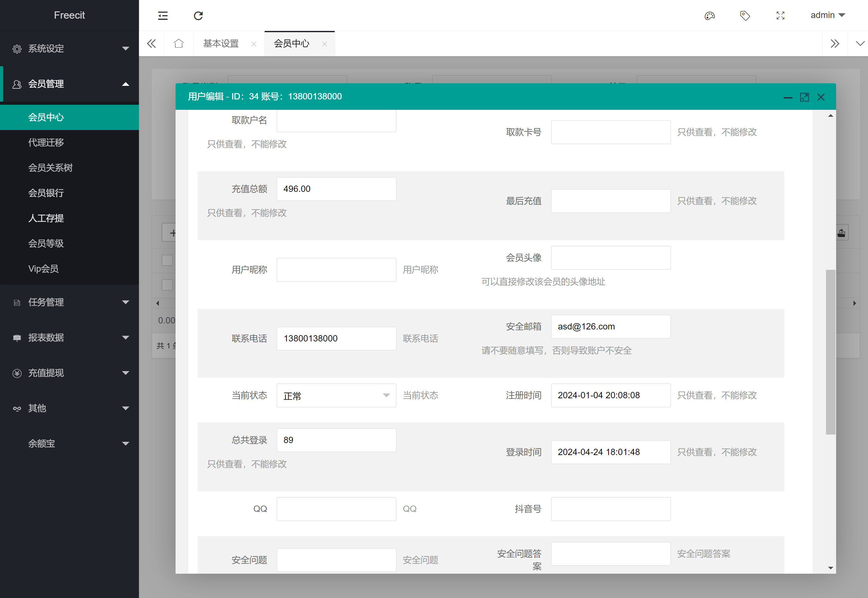Open 会员等级 in sidebar

click(69, 243)
